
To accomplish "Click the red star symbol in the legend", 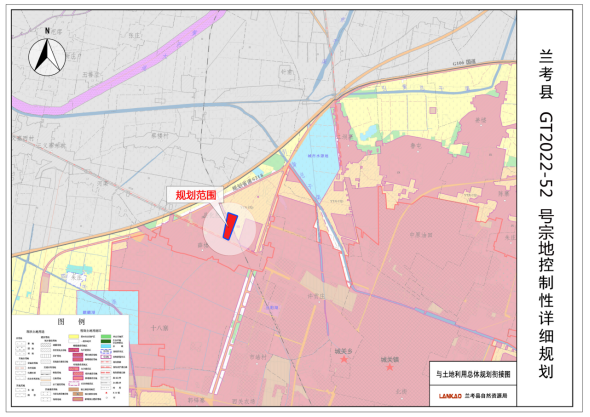I will pos(106,393).
